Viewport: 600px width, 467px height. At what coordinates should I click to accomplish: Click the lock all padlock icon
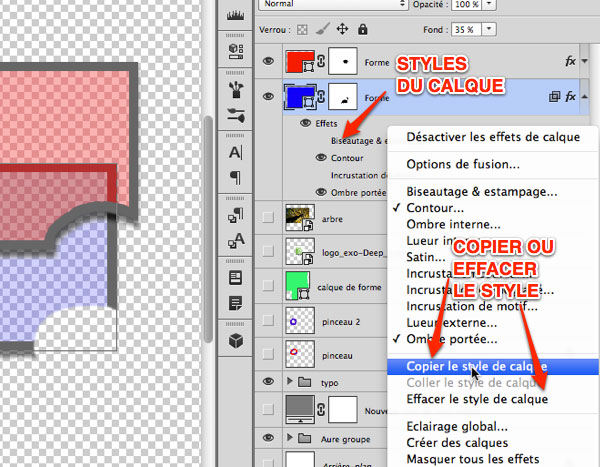point(362,29)
